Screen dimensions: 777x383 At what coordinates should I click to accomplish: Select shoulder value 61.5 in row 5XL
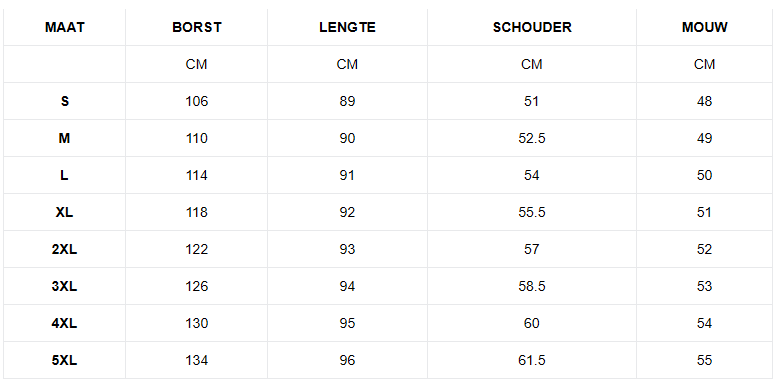coord(532,360)
